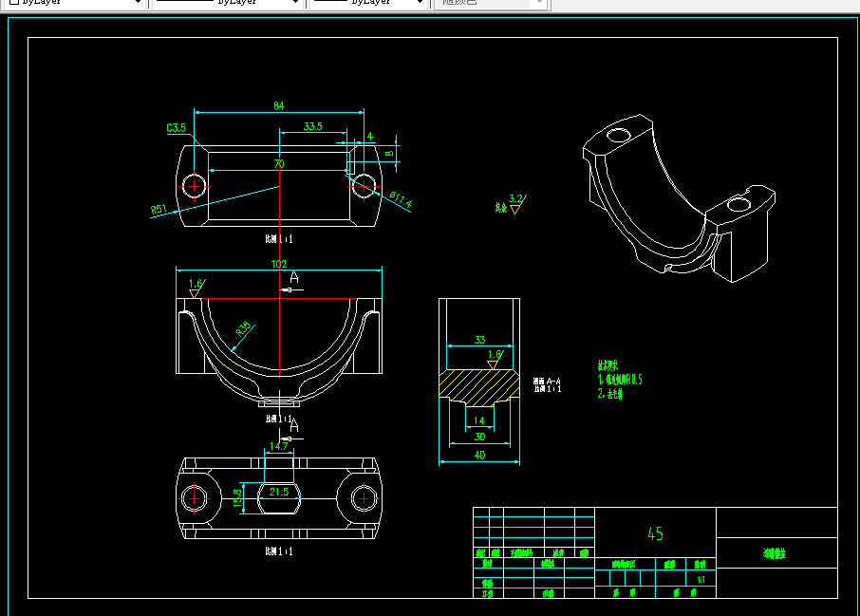860x616 pixels.
Task: Select the section A-A label text
Action: (x=547, y=382)
